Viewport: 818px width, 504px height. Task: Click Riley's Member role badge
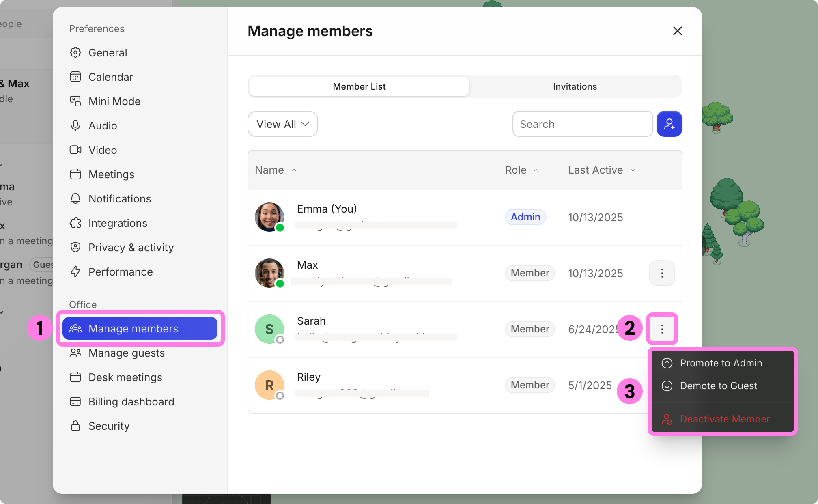click(x=530, y=385)
